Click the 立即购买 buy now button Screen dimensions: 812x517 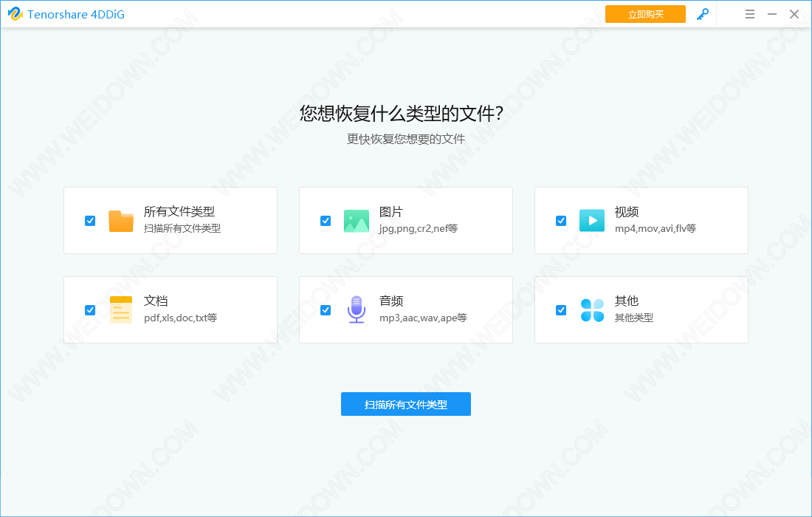pyautogui.click(x=645, y=14)
